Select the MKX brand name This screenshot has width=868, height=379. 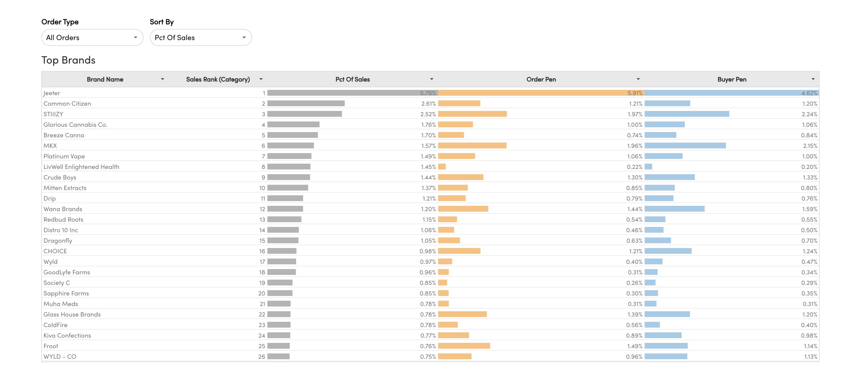(50, 146)
